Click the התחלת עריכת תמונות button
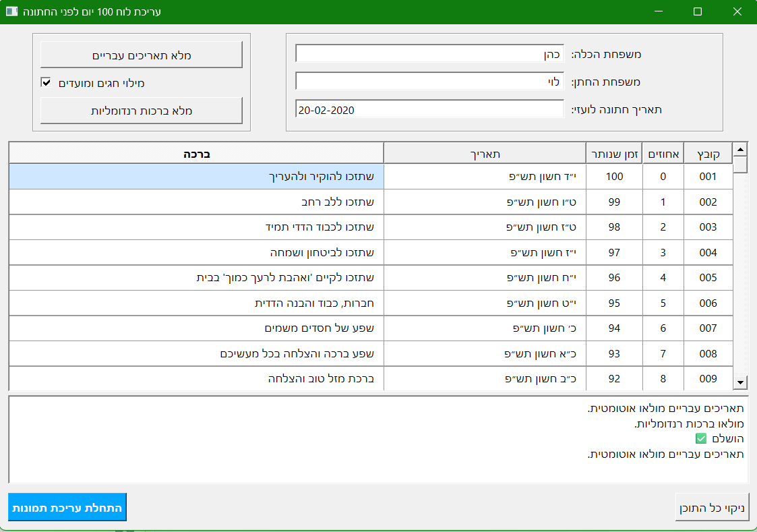The height and width of the screenshot is (532, 757). tap(66, 507)
